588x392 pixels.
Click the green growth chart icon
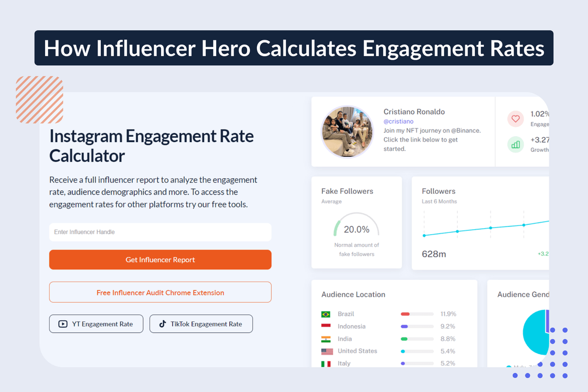(x=515, y=144)
